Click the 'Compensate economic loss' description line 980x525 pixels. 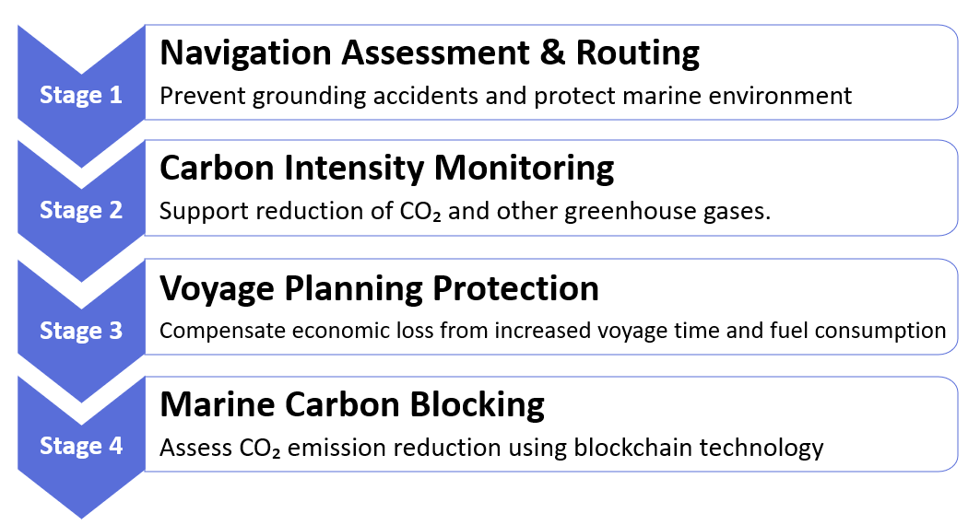pos(552,331)
